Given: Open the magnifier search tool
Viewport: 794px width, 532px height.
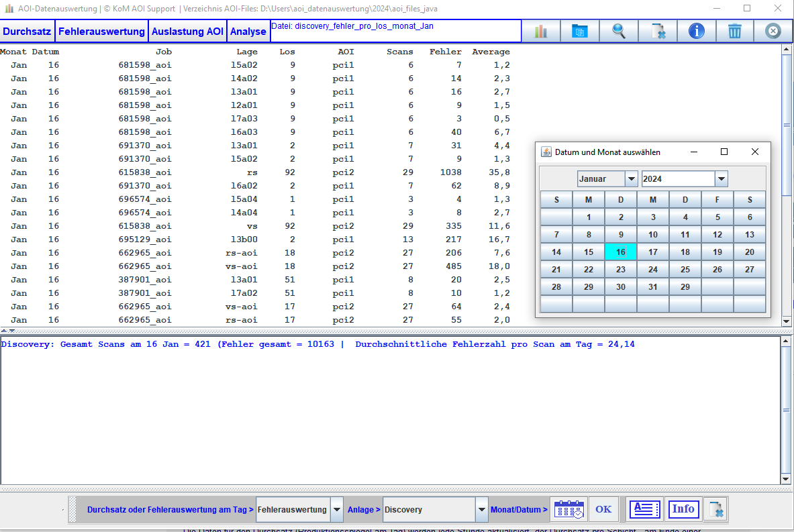Looking at the screenshot, I should [618, 32].
